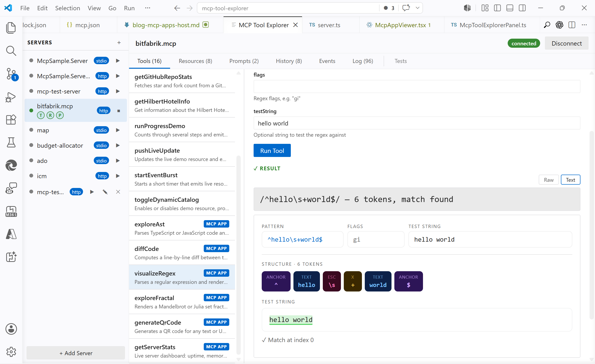Image resolution: width=595 pixels, height=364 pixels.
Task: Click the flags input field
Action: click(417, 86)
